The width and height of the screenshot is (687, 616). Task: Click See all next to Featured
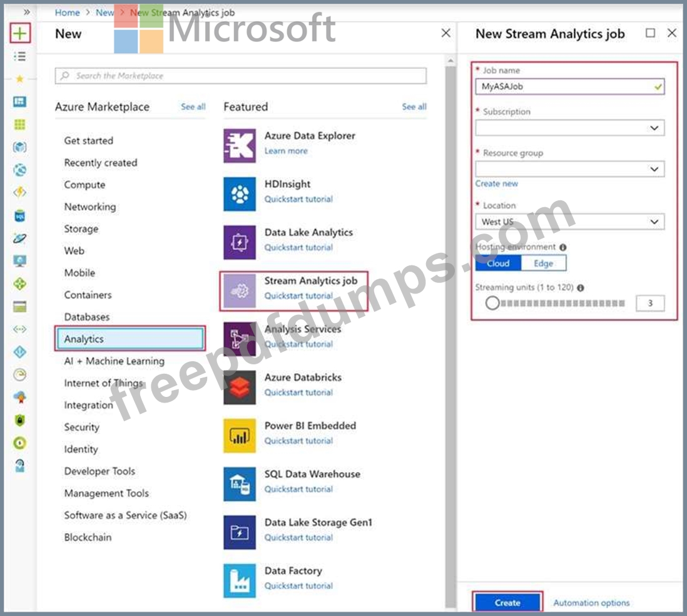[414, 106]
